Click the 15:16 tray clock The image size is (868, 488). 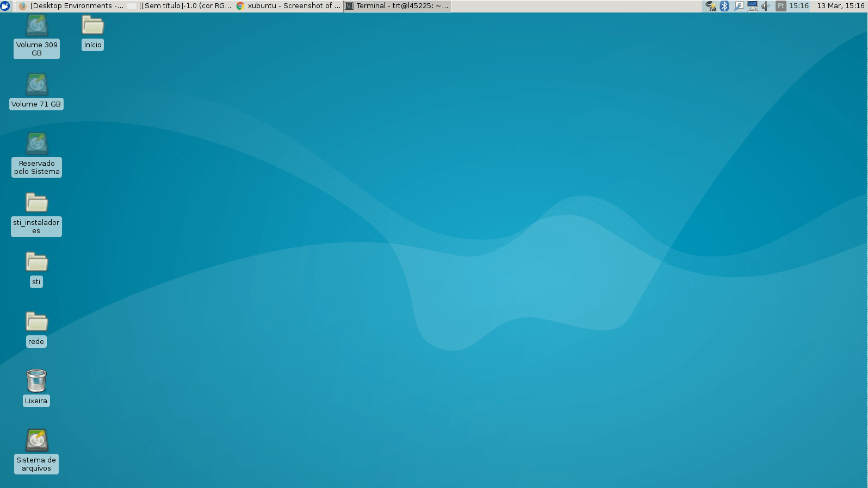pos(799,6)
